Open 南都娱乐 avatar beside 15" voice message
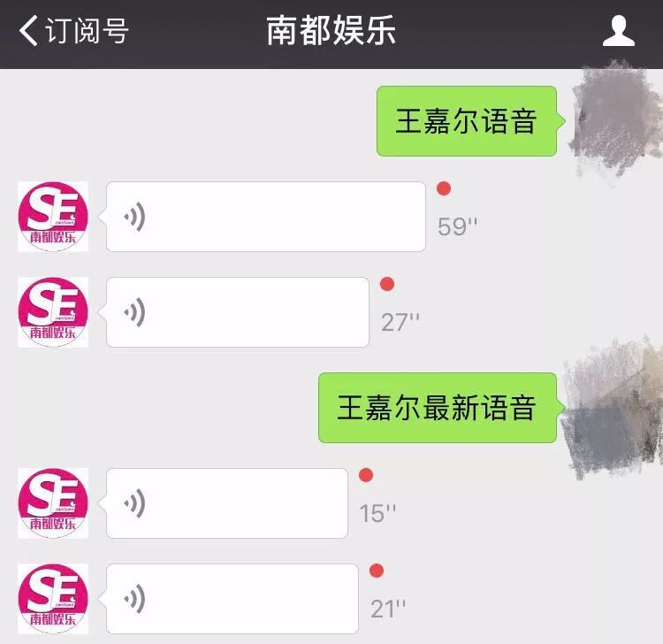The height and width of the screenshot is (644, 663). [x=53, y=503]
